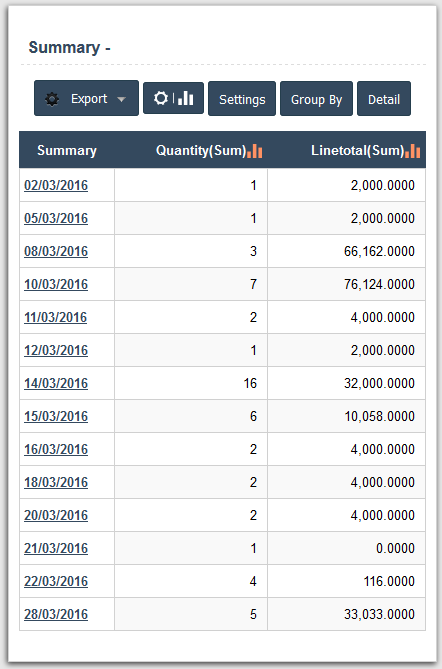The height and width of the screenshot is (669, 442).
Task: Open the 15/03/2016 date link
Action: [56, 416]
